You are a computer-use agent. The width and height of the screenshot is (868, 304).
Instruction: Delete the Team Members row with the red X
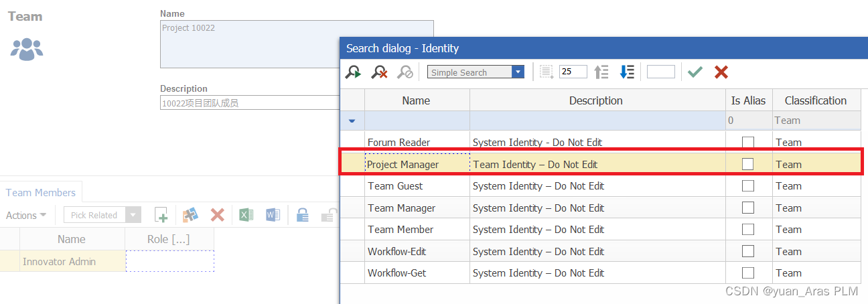(217, 215)
